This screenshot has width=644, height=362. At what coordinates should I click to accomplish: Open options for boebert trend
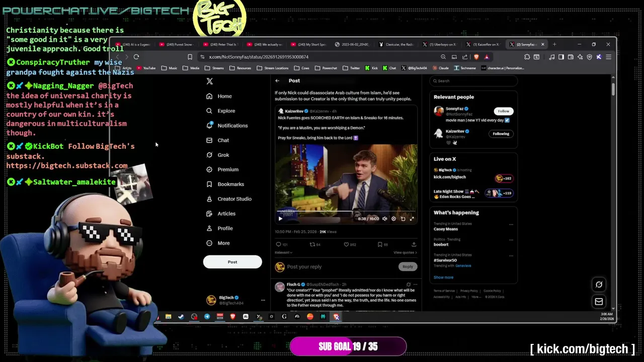coord(511,240)
